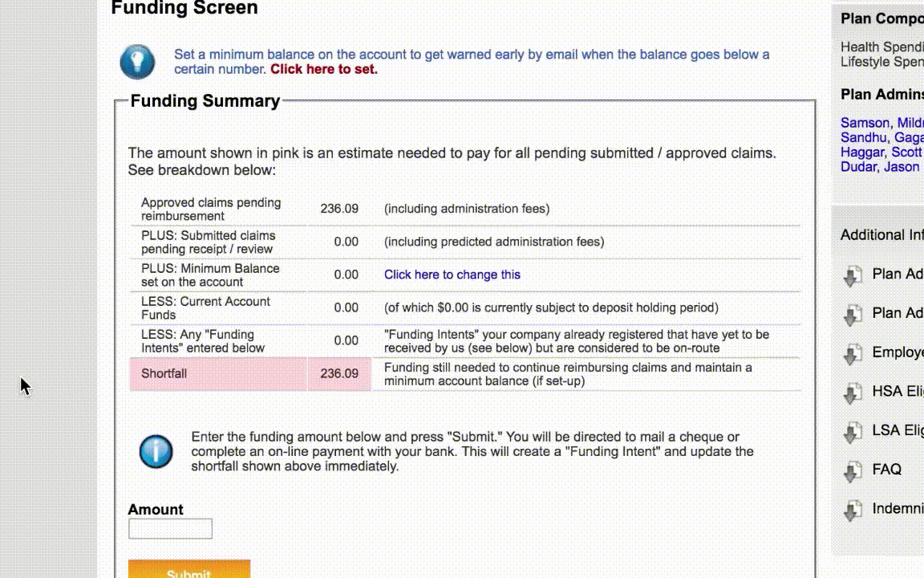Screen dimensions: 924x578
Task: Open the Samson plan admin link
Action: click(882, 123)
